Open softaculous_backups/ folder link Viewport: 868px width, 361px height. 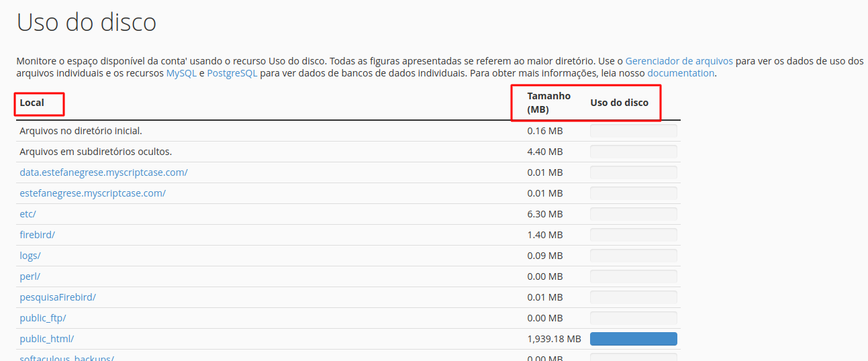point(67,358)
